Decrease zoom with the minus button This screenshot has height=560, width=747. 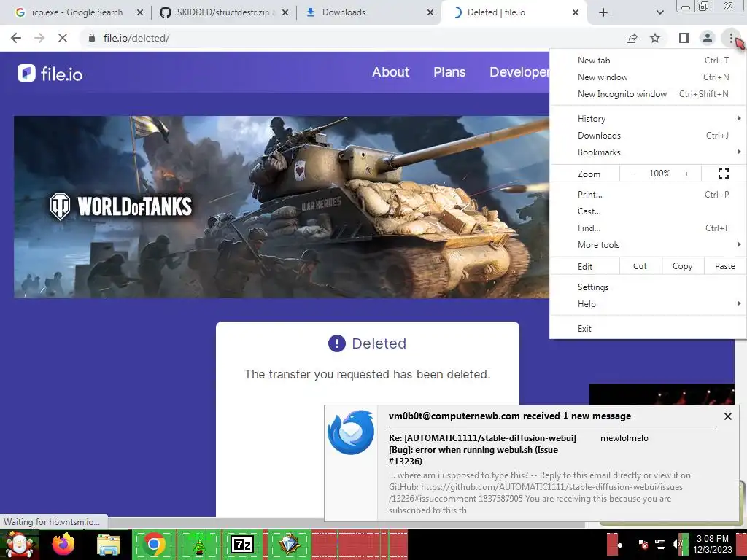632,174
